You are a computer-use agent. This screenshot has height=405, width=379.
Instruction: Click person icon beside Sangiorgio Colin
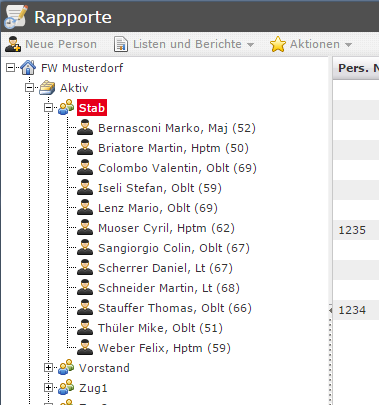click(85, 247)
